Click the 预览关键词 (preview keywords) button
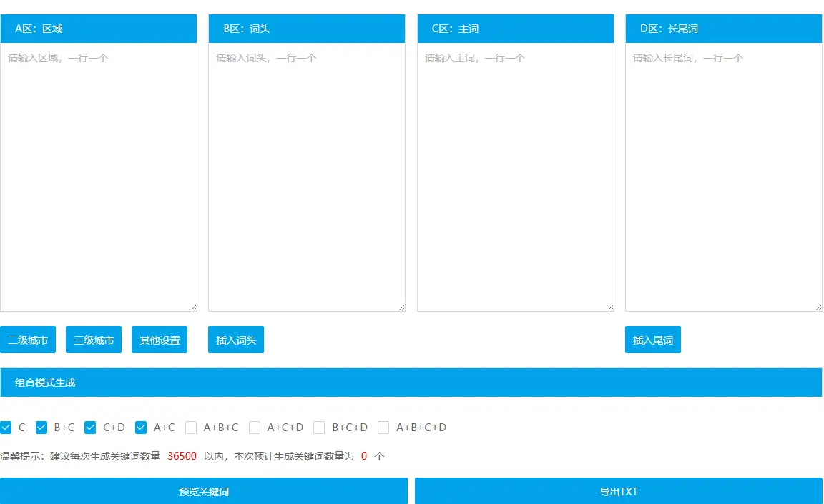 [202, 490]
